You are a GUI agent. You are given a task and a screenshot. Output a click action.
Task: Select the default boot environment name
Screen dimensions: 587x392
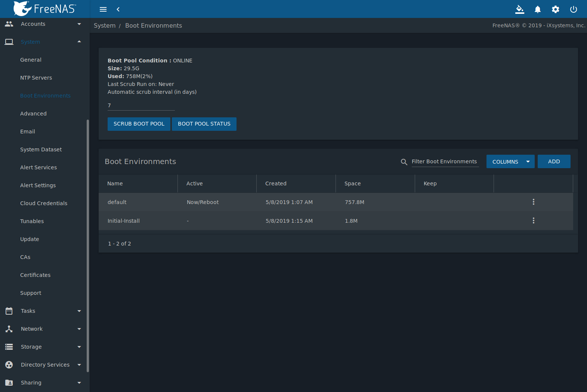click(117, 202)
